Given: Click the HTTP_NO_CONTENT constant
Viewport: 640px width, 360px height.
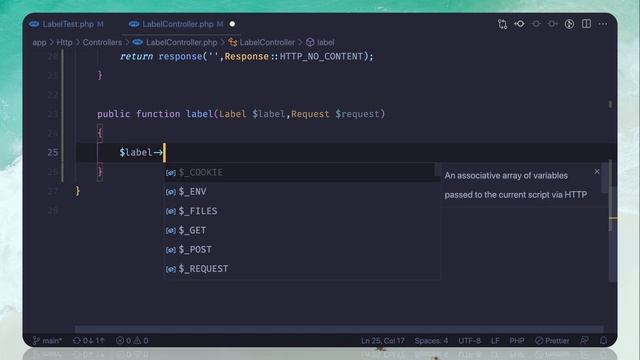Looking at the screenshot, I should [x=321, y=56].
